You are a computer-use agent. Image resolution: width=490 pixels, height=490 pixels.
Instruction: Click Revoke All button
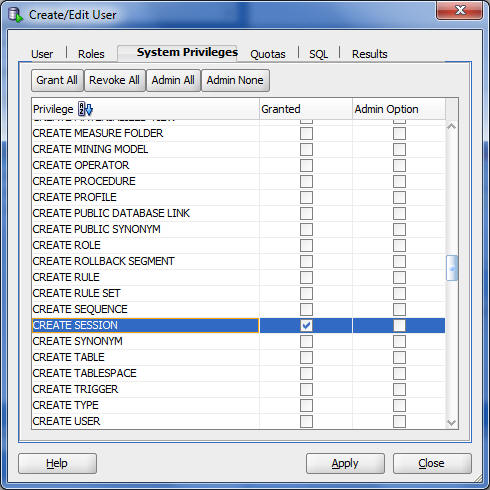point(115,80)
